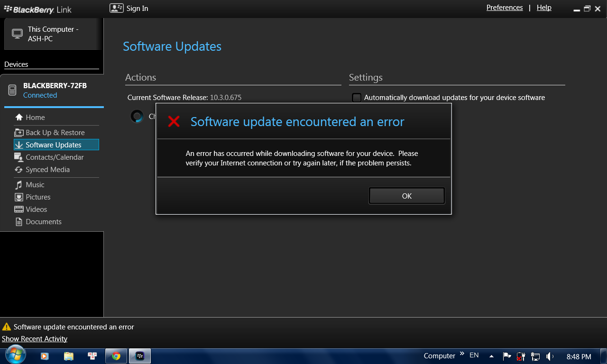Image resolution: width=607 pixels, height=364 pixels.
Task: Click the Videos film icon
Action: (x=19, y=209)
